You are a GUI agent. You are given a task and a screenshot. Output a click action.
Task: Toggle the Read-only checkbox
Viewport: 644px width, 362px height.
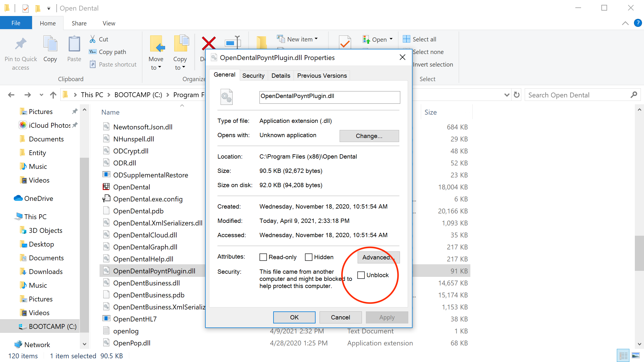coord(263,257)
